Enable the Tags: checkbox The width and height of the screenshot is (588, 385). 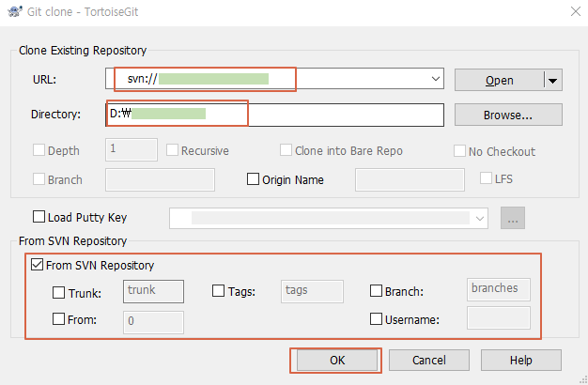[x=218, y=290]
